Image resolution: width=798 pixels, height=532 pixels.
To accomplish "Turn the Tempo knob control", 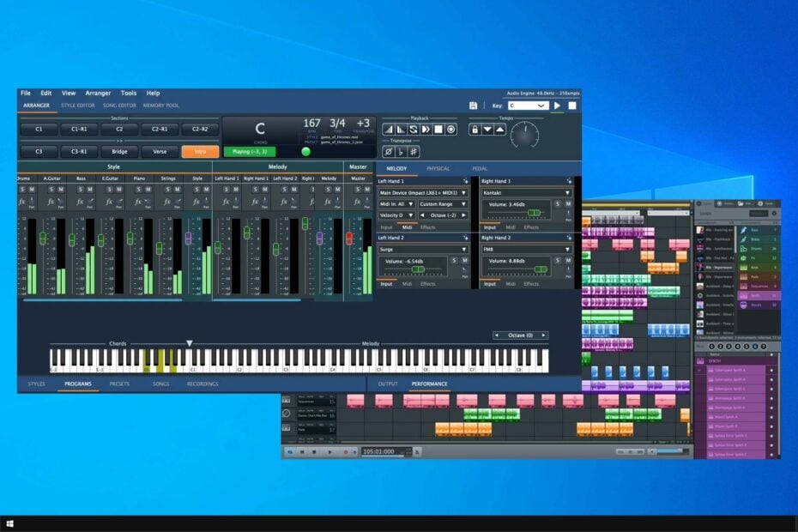I will tap(524, 134).
